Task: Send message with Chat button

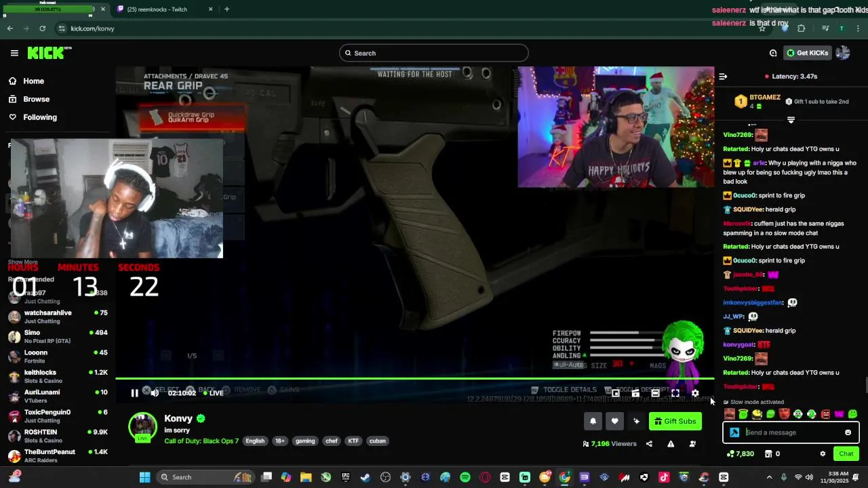Action: click(x=846, y=454)
